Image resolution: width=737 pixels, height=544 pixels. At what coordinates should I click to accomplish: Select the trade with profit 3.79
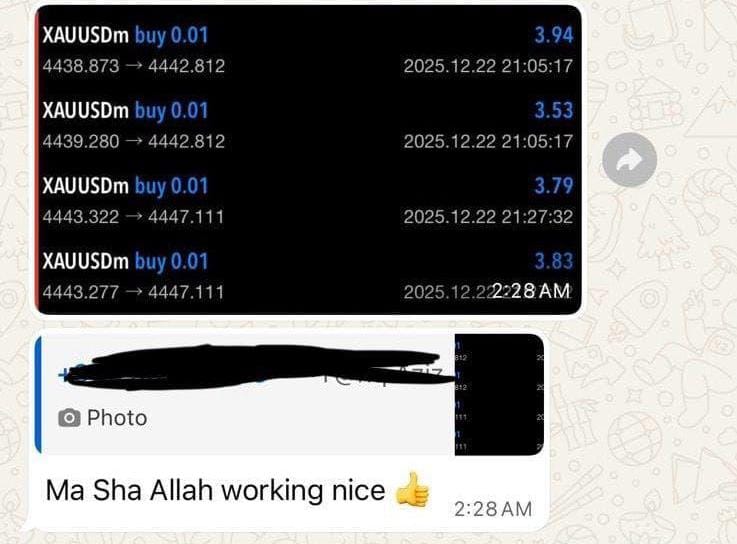(308, 201)
